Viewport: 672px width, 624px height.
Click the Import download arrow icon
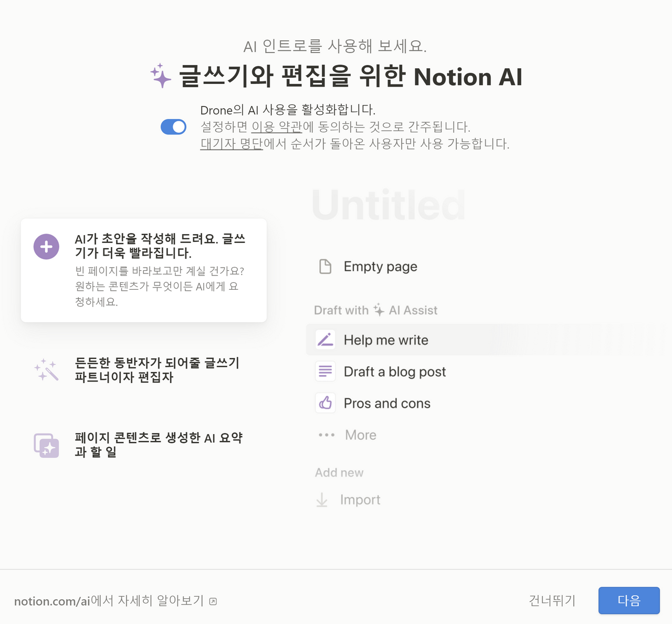point(322,500)
